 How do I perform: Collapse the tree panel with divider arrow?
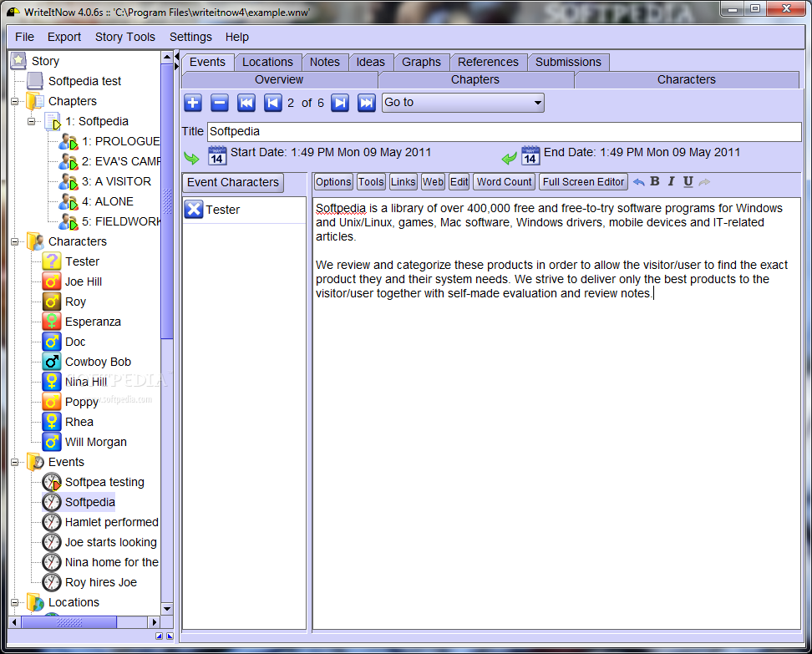[176, 56]
